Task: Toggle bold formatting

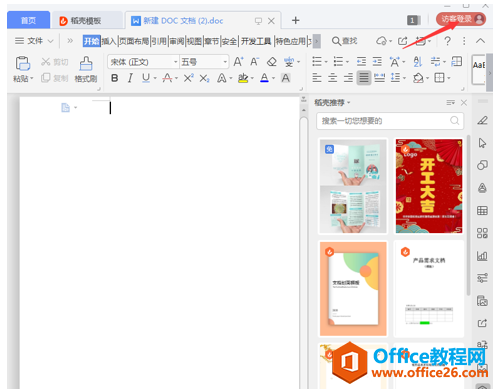Action: pos(114,78)
